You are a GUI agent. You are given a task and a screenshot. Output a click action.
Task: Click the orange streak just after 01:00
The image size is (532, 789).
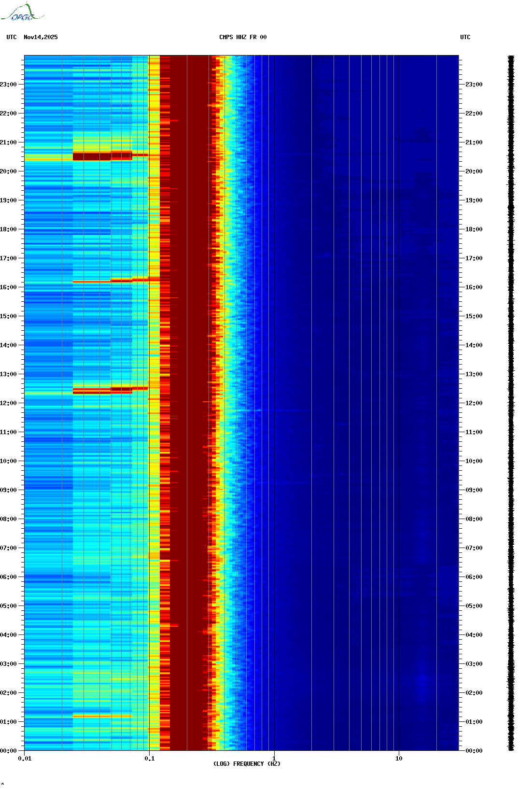tap(101, 716)
